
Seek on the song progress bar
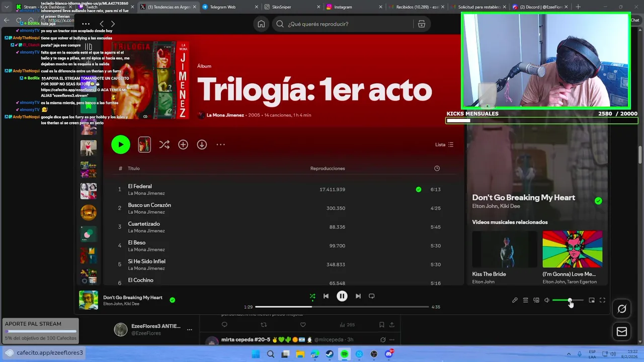pyautogui.click(x=342, y=307)
